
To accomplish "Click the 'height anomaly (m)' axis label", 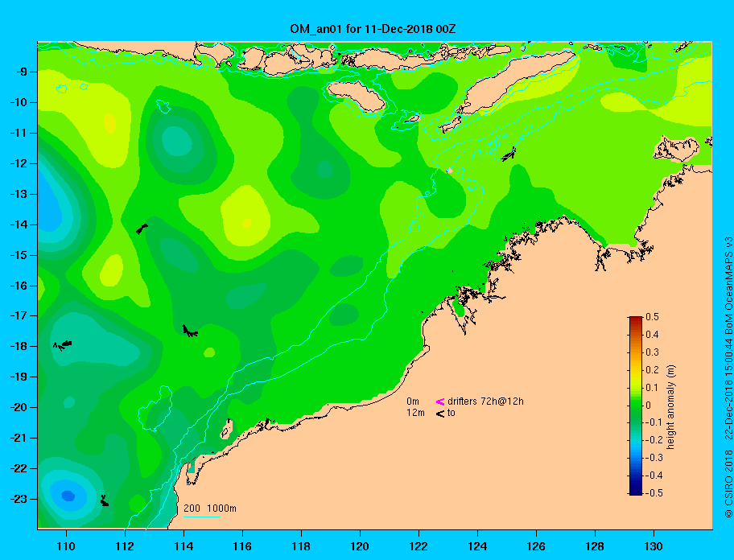I will tap(670, 407).
